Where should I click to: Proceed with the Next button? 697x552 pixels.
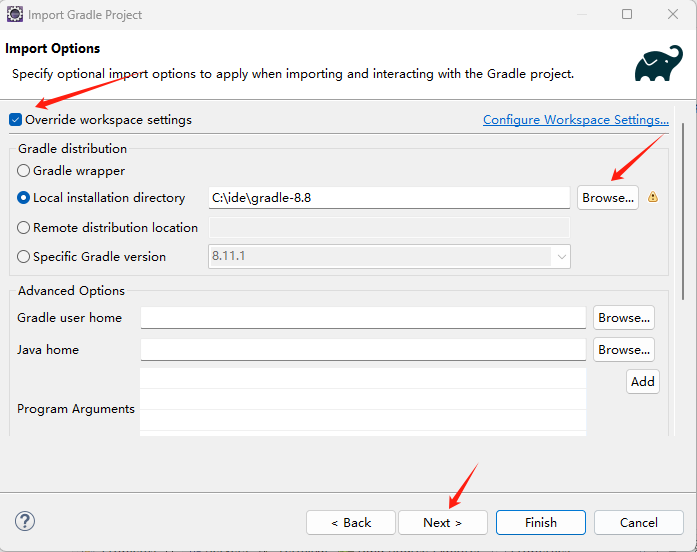click(x=443, y=522)
